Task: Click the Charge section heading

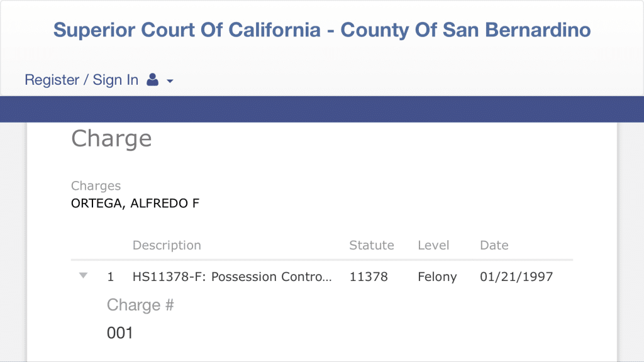Action: pos(111,138)
